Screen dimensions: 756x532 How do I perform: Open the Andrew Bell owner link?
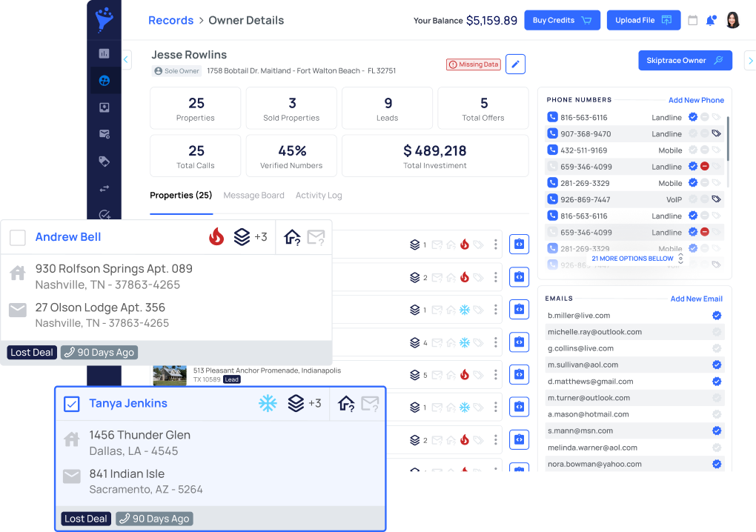tap(68, 237)
